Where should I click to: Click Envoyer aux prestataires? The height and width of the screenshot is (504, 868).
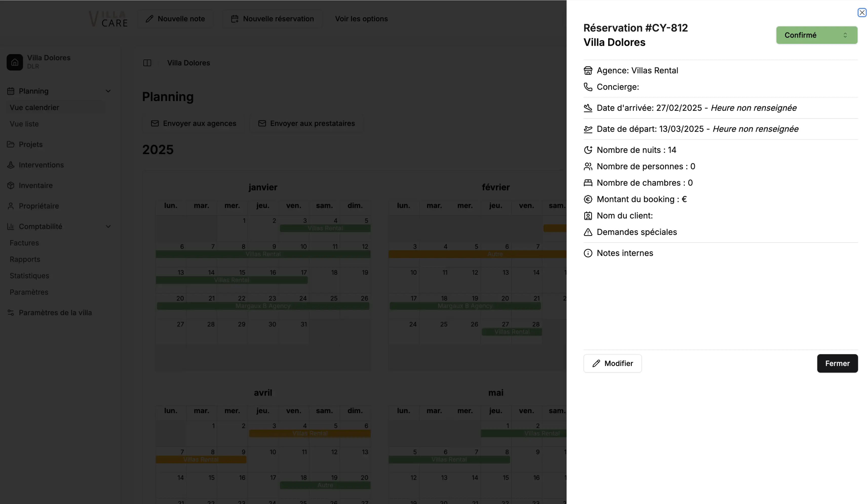click(306, 124)
